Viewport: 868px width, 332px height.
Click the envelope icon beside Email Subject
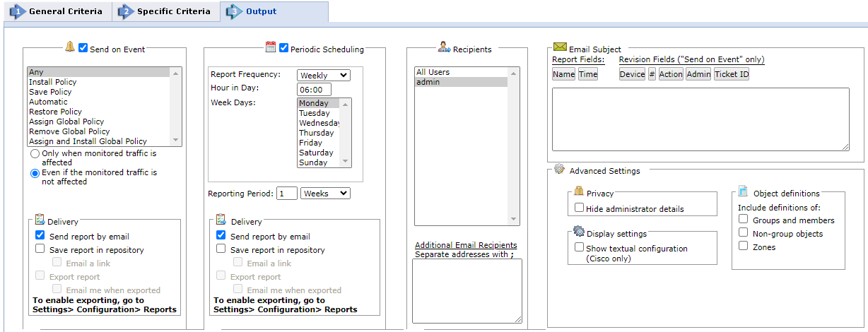tap(560, 47)
